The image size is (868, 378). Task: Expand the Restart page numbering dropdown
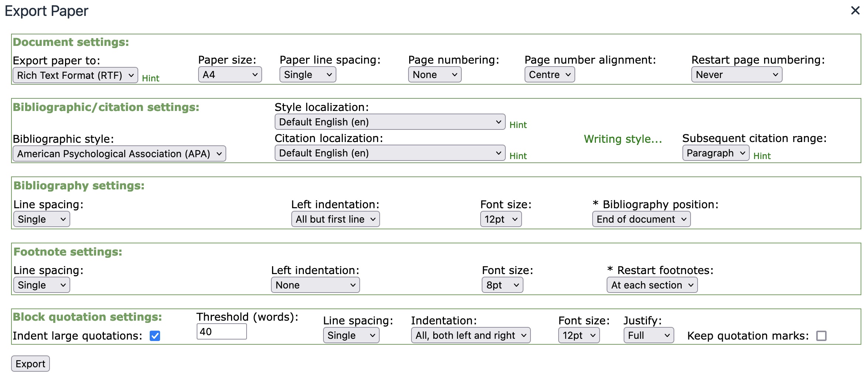tap(736, 74)
